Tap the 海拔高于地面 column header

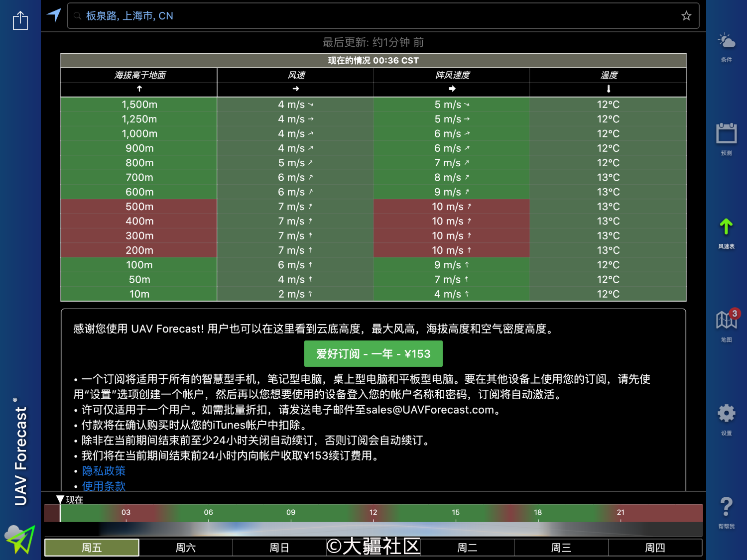pyautogui.click(x=139, y=75)
